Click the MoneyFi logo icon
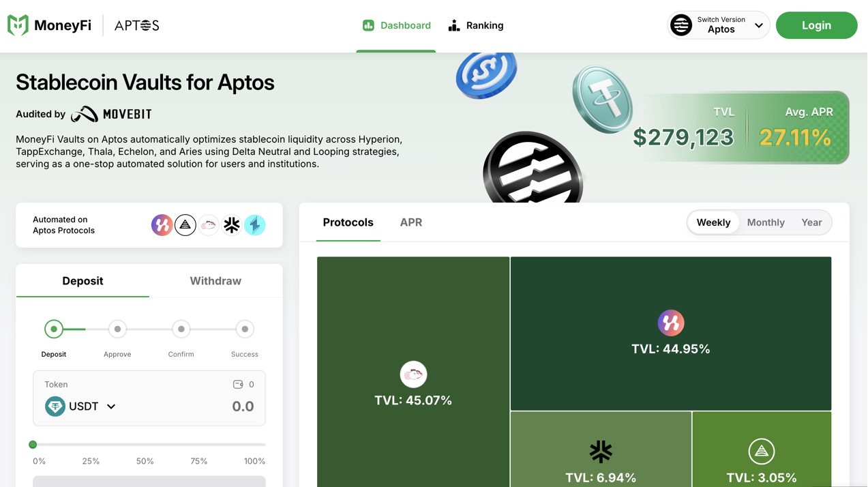The image size is (868, 487). coord(18,25)
